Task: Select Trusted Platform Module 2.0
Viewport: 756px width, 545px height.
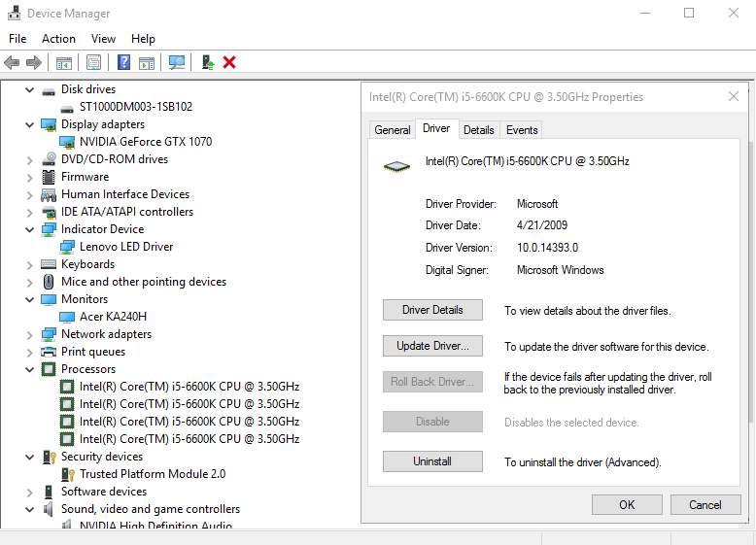Action: click(x=153, y=474)
